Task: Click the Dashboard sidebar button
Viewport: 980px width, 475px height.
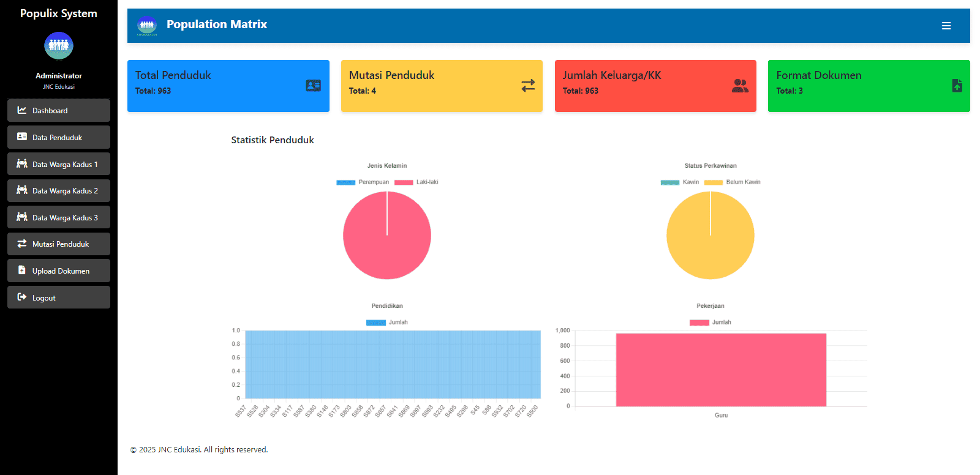Action: pos(59,111)
